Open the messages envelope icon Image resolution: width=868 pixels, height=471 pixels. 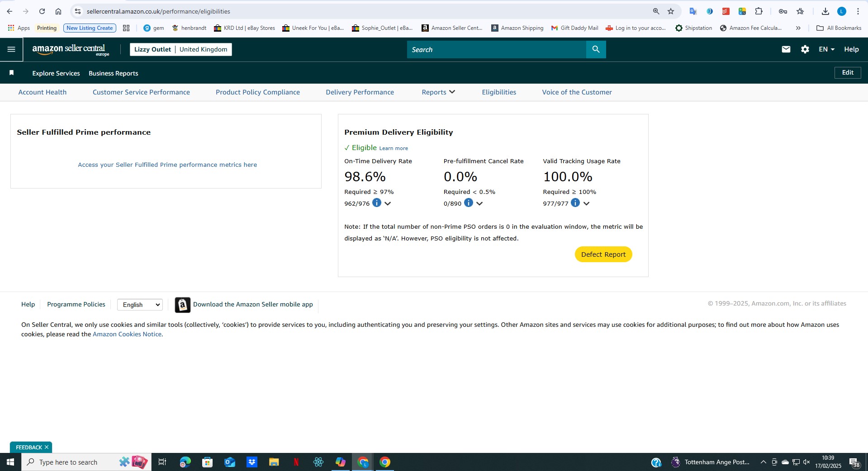coord(786,49)
